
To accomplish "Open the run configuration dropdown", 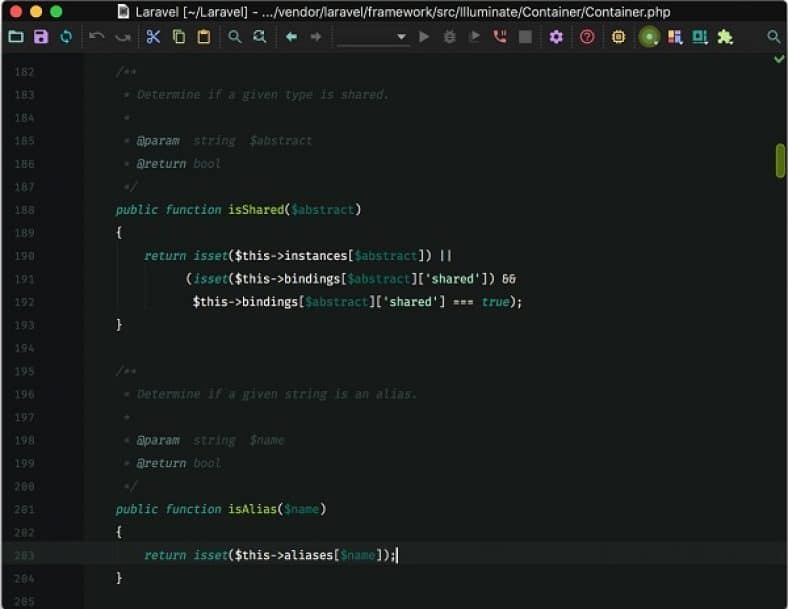I will (x=372, y=37).
